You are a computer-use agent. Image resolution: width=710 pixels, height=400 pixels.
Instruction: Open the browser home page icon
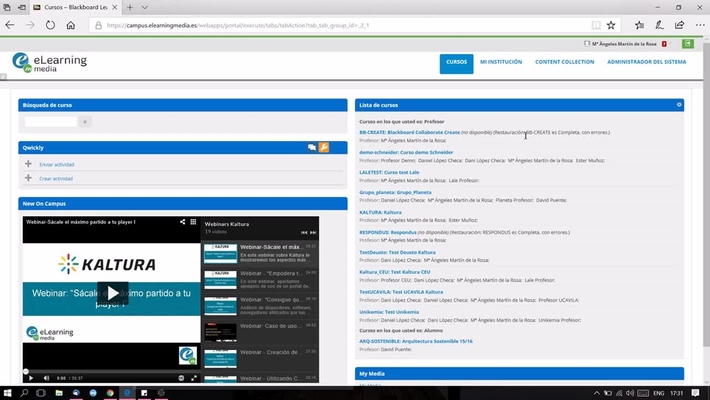click(x=71, y=25)
